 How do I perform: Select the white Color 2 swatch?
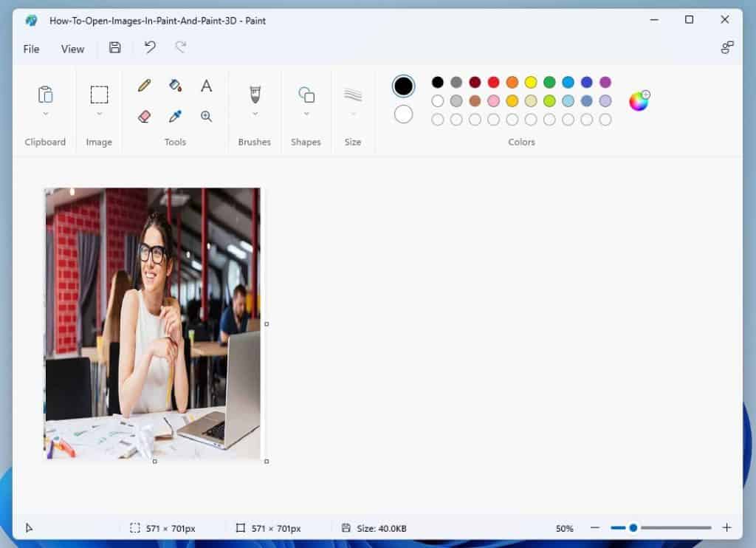[403, 114]
